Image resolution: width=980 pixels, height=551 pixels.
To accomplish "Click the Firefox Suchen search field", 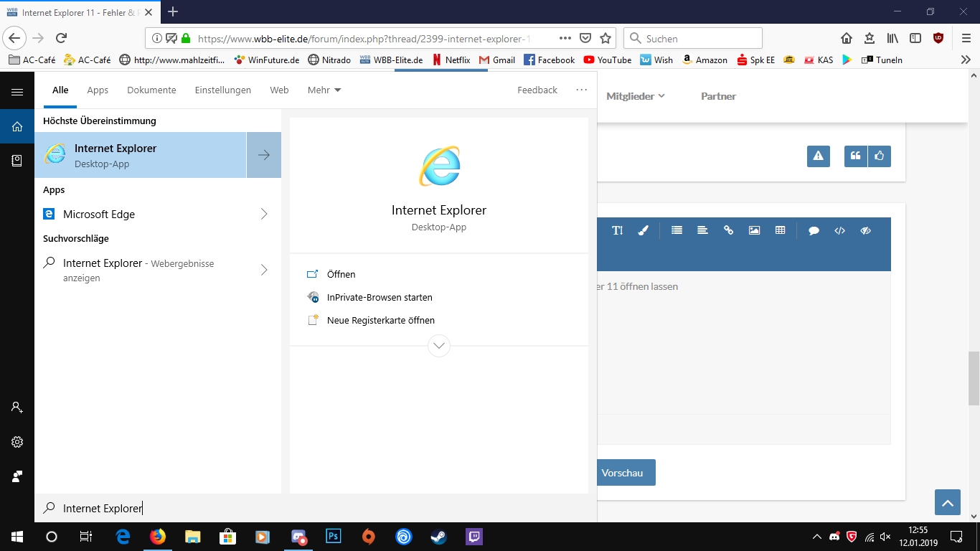I will [693, 38].
